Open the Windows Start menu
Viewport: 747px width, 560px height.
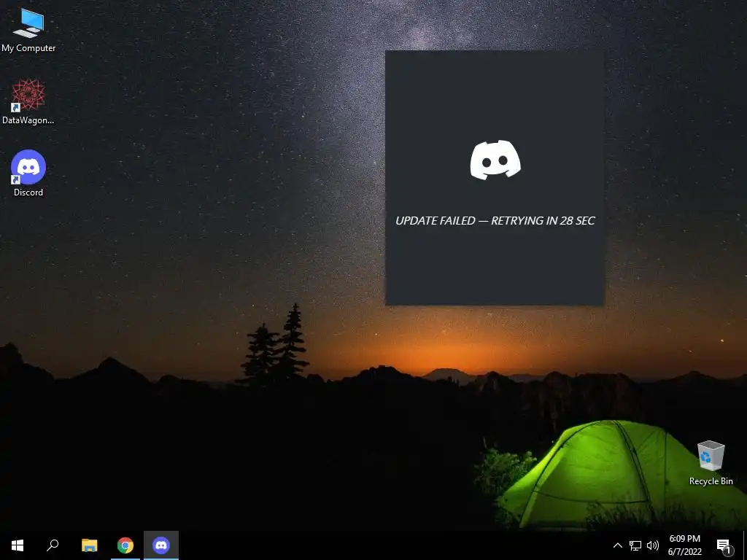coord(18,545)
